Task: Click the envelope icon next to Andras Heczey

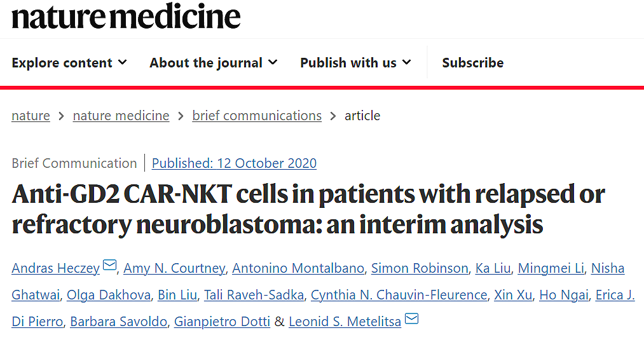Action: (109, 265)
